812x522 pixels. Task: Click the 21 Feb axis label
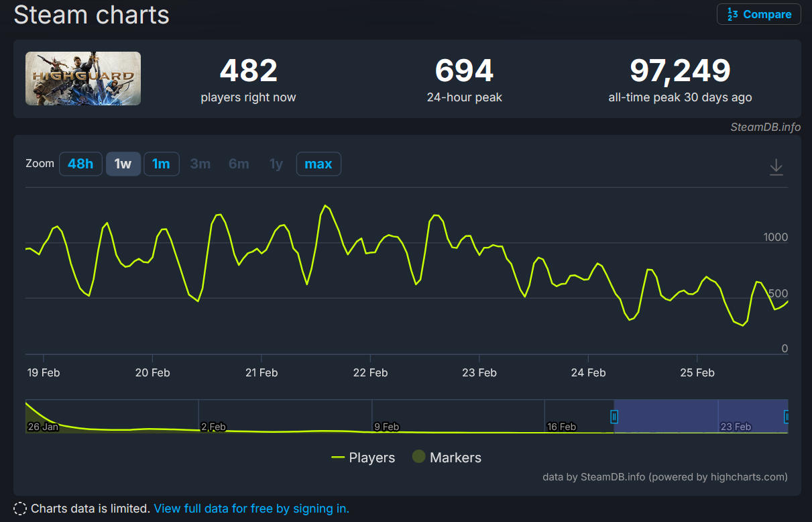pyautogui.click(x=262, y=372)
